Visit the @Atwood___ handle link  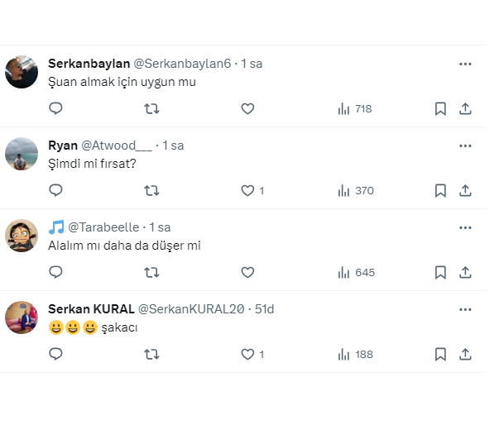[117, 146]
